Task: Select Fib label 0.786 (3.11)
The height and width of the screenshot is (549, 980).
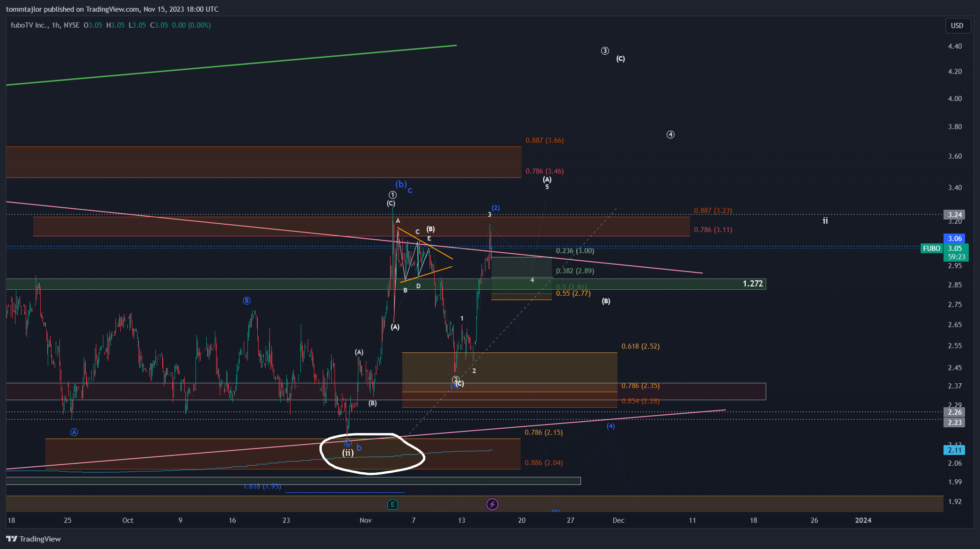Action: pos(713,230)
